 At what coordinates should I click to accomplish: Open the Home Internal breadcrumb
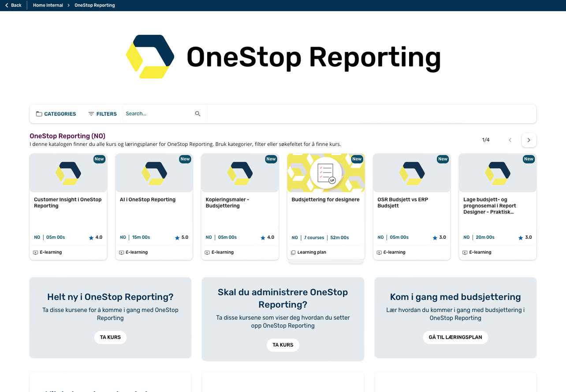point(48,5)
